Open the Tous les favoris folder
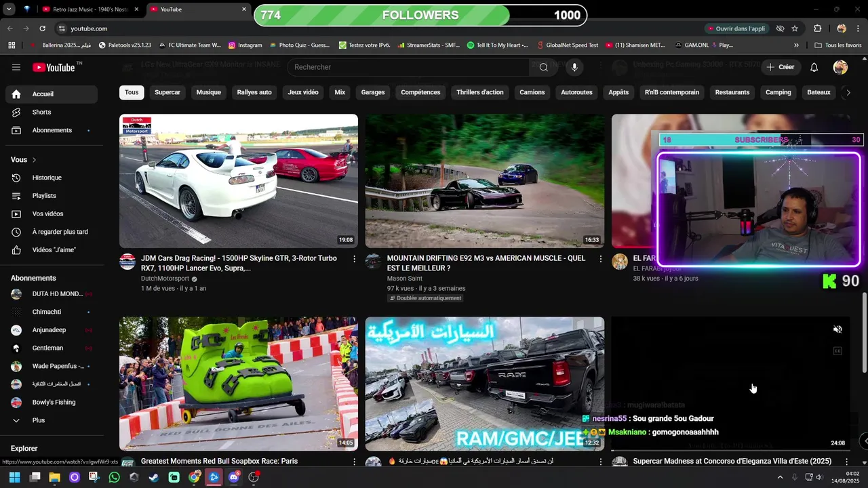The height and width of the screenshot is (488, 868). tap(838, 45)
